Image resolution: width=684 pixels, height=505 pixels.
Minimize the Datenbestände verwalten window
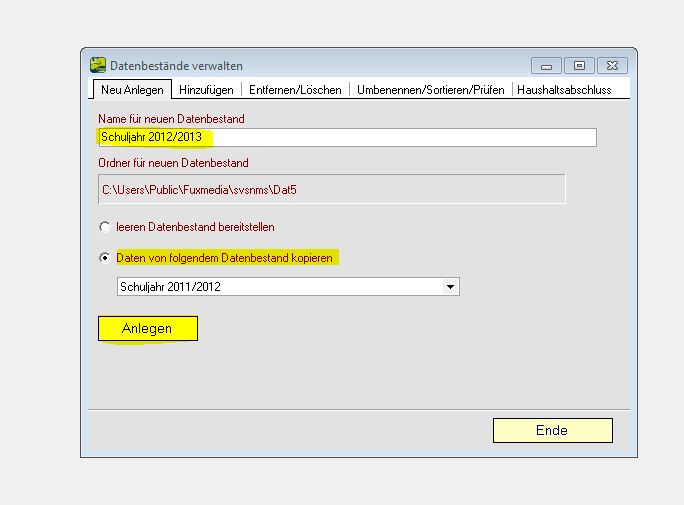(x=546, y=66)
